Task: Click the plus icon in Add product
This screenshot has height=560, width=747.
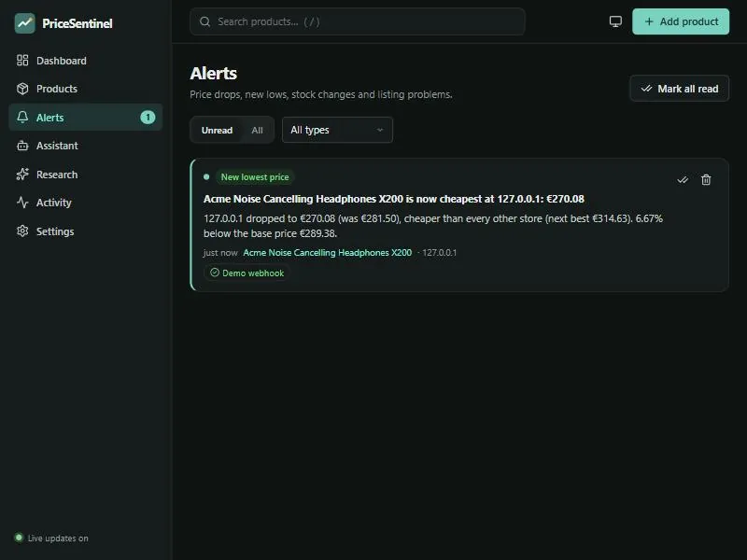Action: coord(649,21)
